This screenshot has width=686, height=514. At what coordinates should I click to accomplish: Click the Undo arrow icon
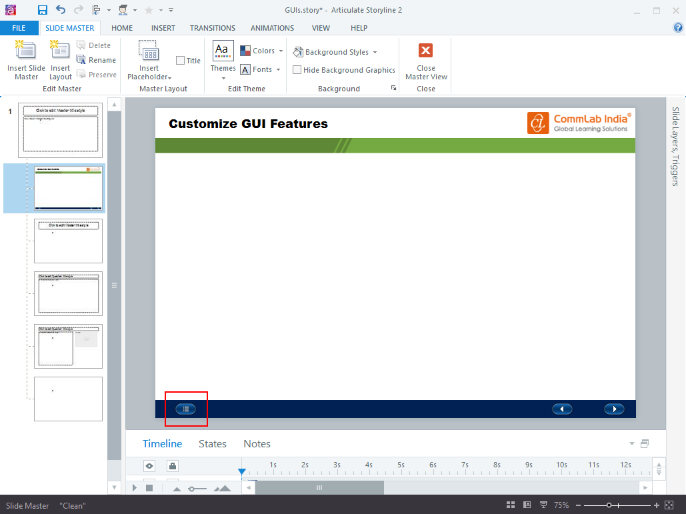pos(61,10)
